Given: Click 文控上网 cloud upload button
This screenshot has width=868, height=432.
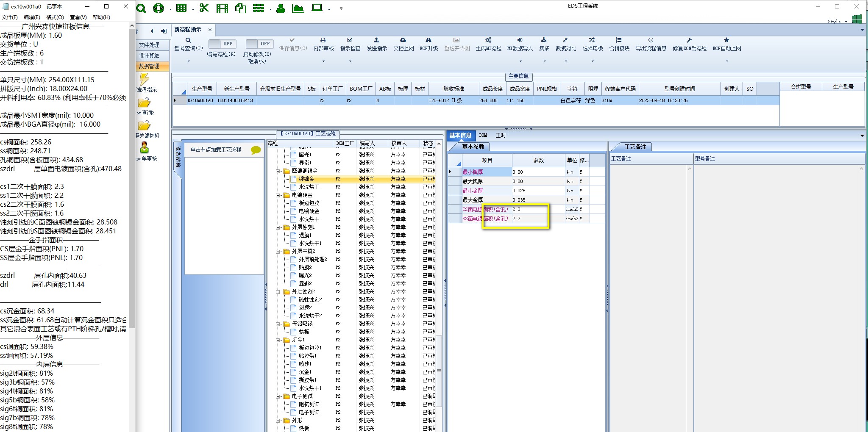Looking at the screenshot, I should pyautogui.click(x=403, y=44).
